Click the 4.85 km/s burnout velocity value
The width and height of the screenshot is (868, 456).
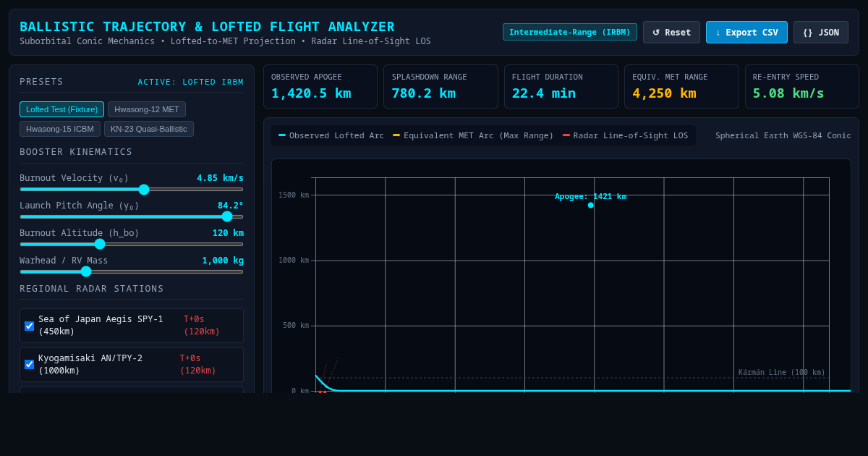coord(220,178)
